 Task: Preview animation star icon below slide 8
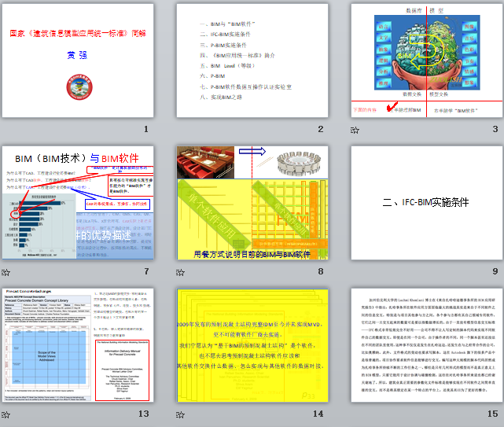click(x=180, y=273)
